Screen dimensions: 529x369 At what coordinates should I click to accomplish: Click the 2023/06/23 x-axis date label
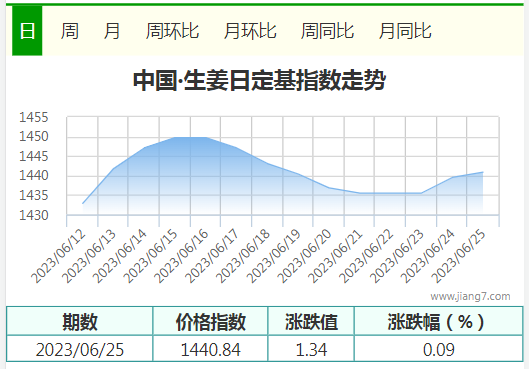(x=397, y=256)
